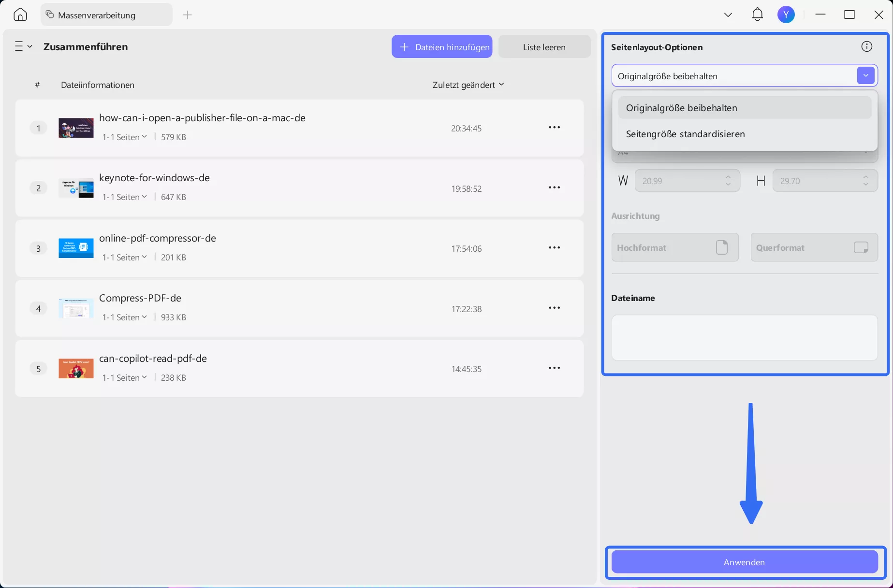Switch to the Massenverarbeitung tab
Viewport: 893px width, 588px height.
(x=106, y=15)
